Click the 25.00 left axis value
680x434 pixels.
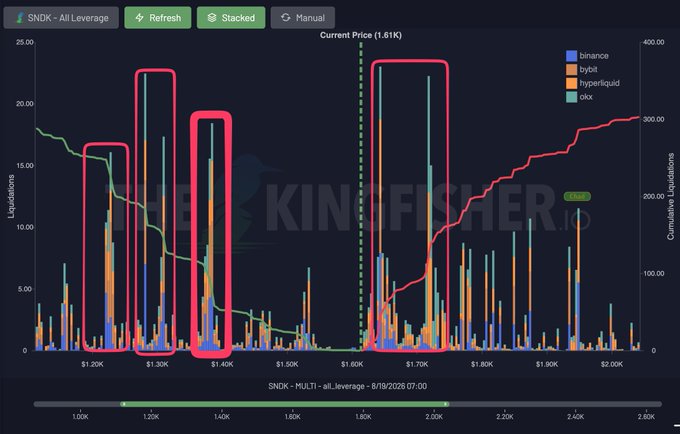tap(25, 42)
